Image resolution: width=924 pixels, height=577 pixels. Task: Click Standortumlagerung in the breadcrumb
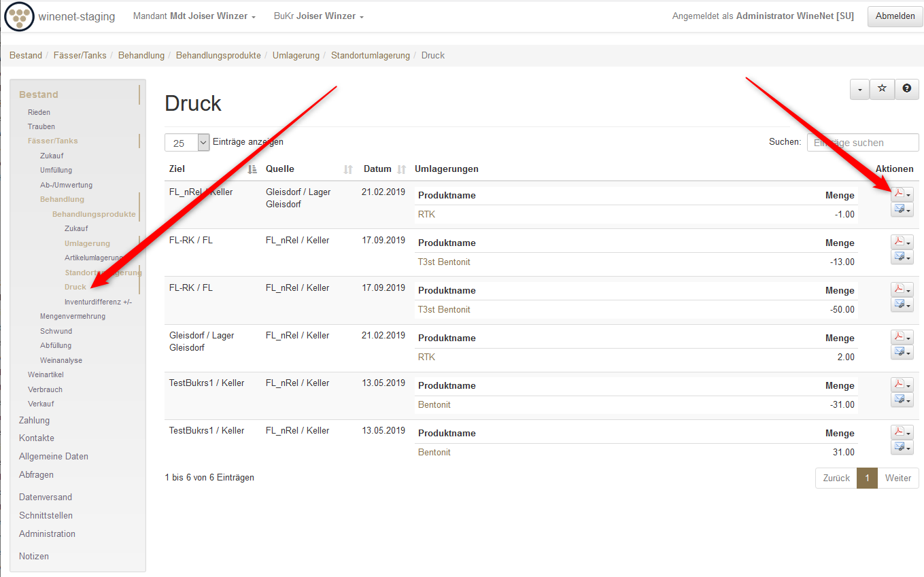click(370, 56)
